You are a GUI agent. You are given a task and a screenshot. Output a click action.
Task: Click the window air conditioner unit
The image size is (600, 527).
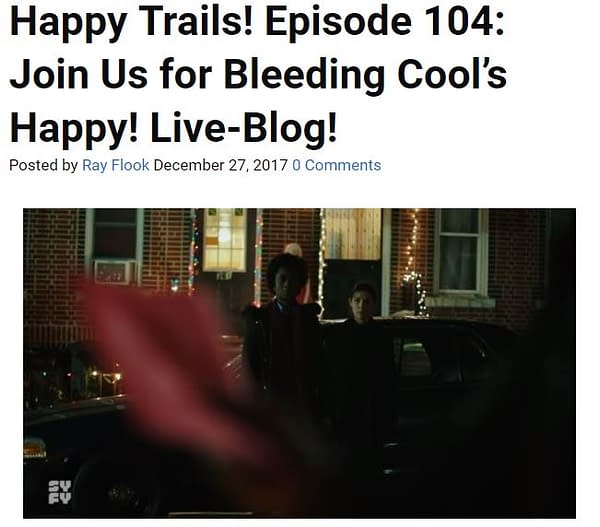pyautogui.click(x=114, y=272)
